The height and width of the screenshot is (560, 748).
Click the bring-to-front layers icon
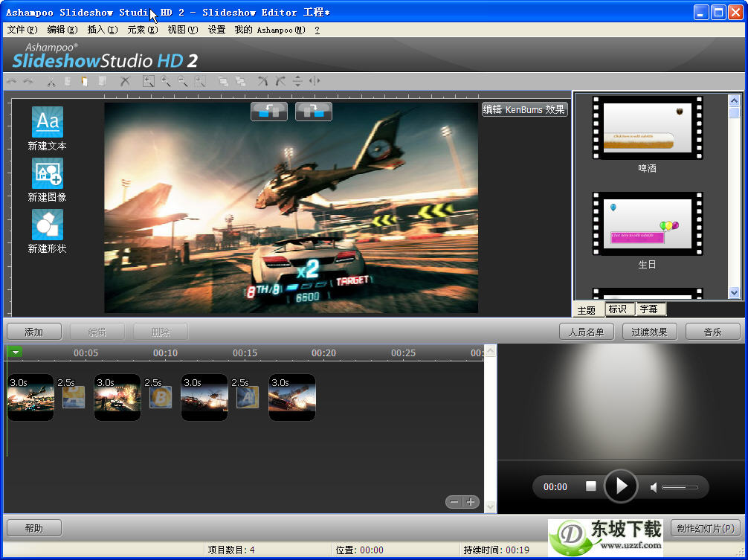click(x=223, y=82)
